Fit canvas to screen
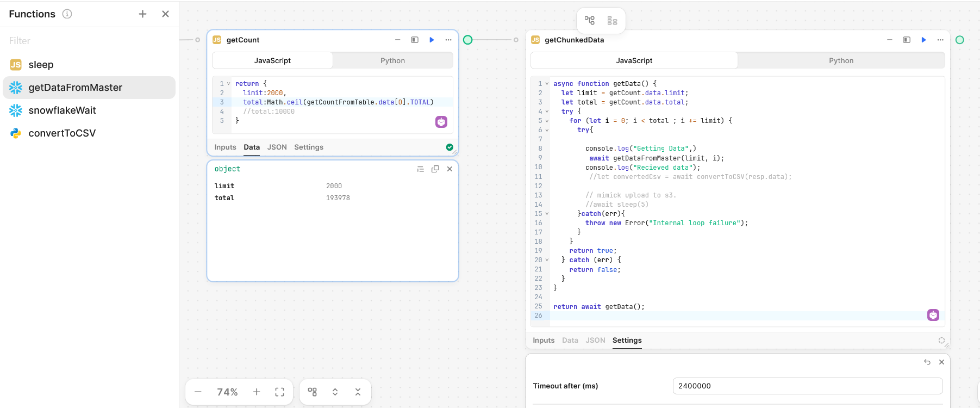The image size is (980, 408). tap(279, 392)
